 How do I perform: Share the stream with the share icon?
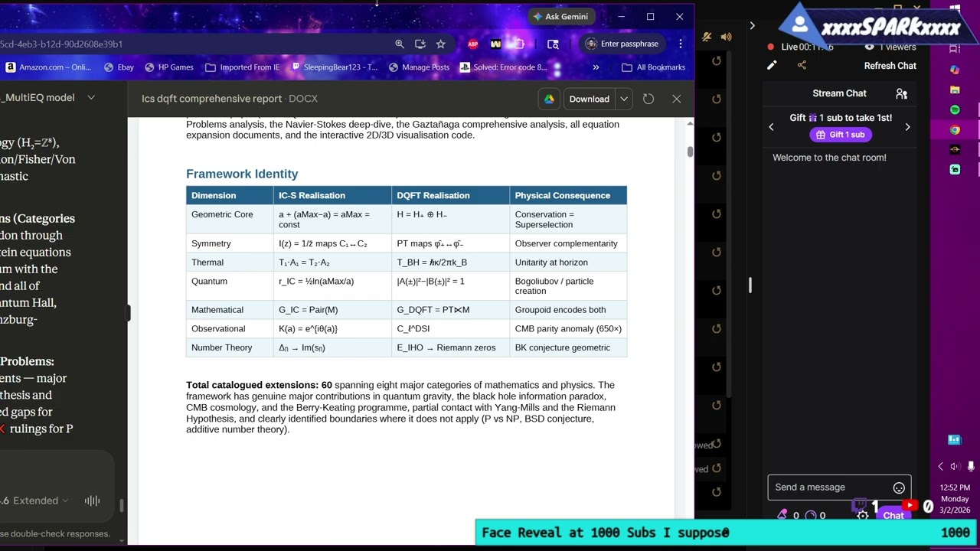click(802, 66)
